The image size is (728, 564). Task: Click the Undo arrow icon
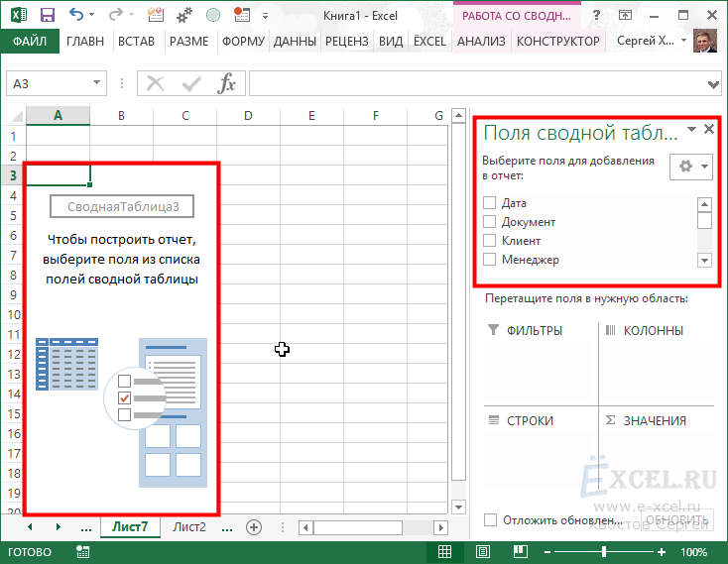[76, 15]
